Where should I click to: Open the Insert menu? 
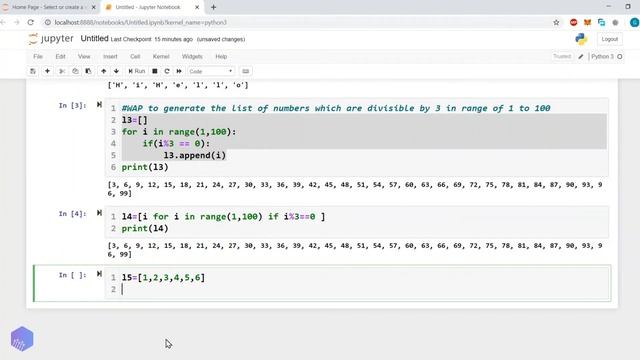[110, 56]
